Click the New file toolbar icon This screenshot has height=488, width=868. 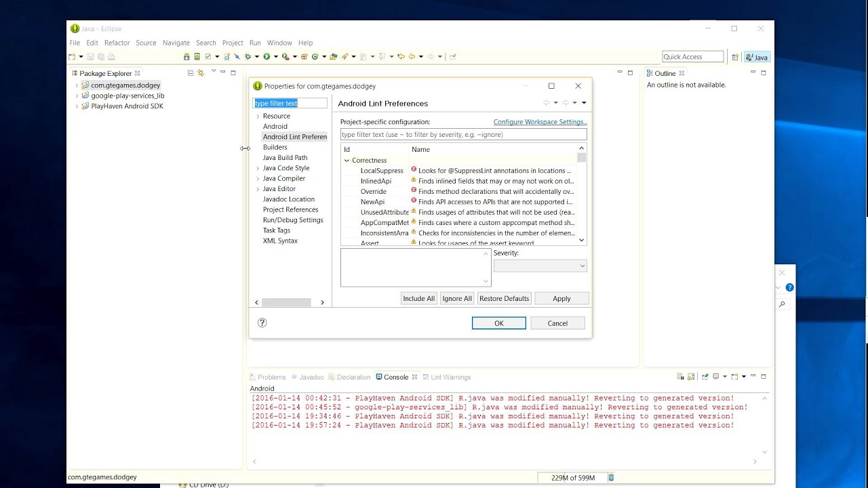point(72,57)
